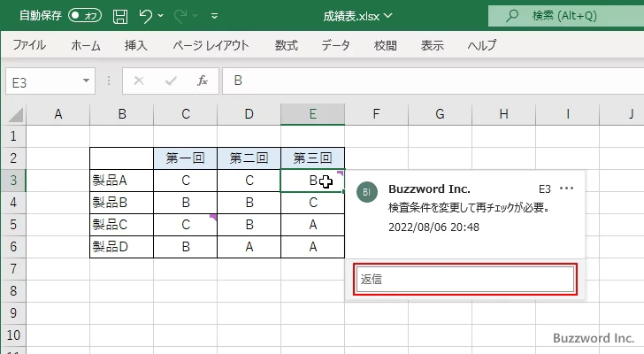
Task: Click cell containing 第二回
Action: click(x=249, y=158)
